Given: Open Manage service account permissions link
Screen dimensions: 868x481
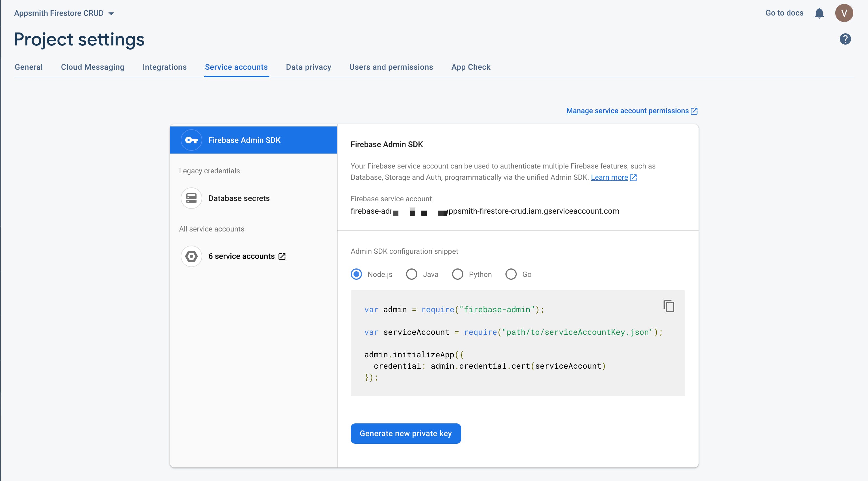Looking at the screenshot, I should (627, 111).
